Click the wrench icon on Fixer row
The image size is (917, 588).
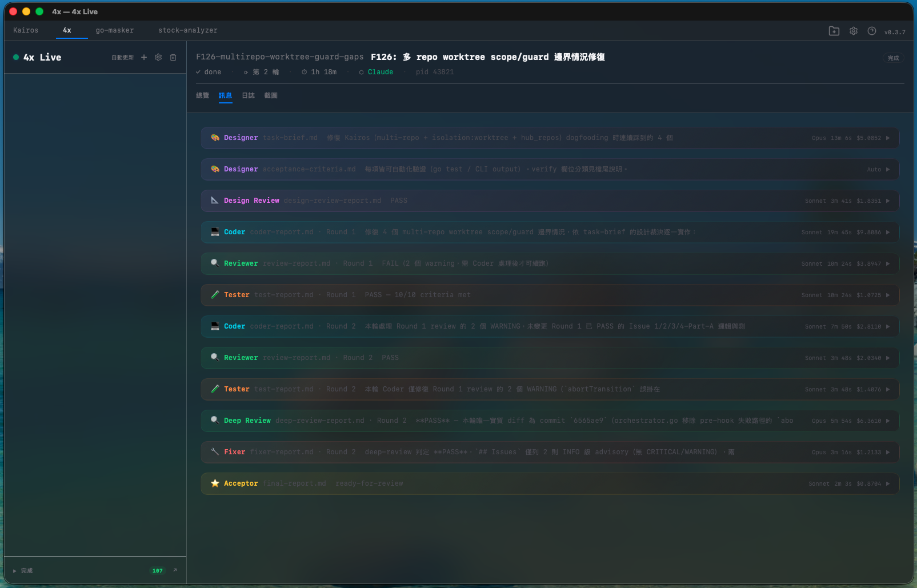coord(215,452)
